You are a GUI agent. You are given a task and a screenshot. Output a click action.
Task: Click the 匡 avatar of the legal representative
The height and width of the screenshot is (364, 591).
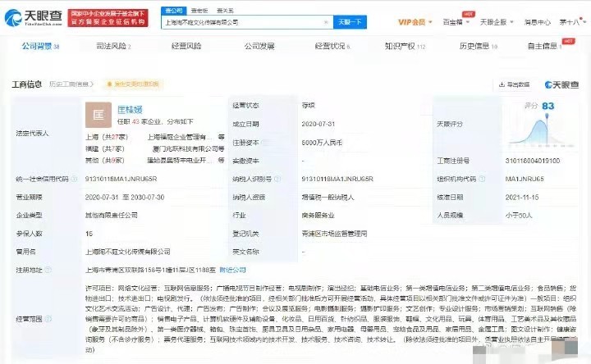tap(98, 115)
